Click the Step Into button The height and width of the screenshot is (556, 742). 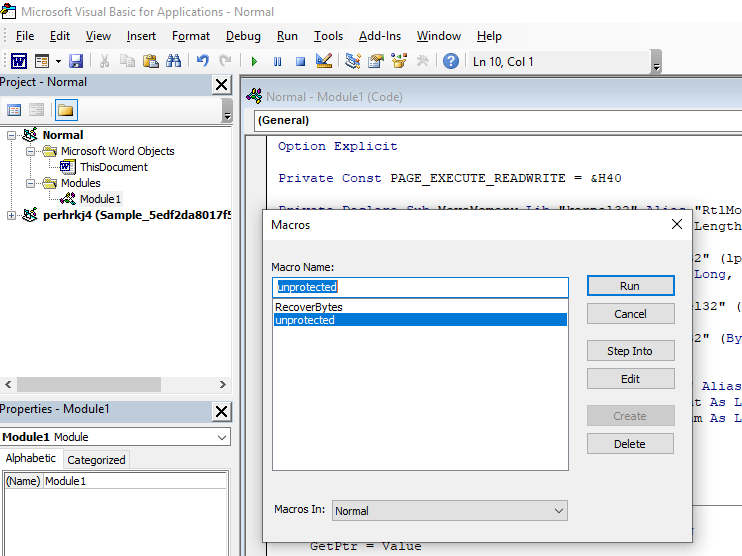[x=629, y=351]
